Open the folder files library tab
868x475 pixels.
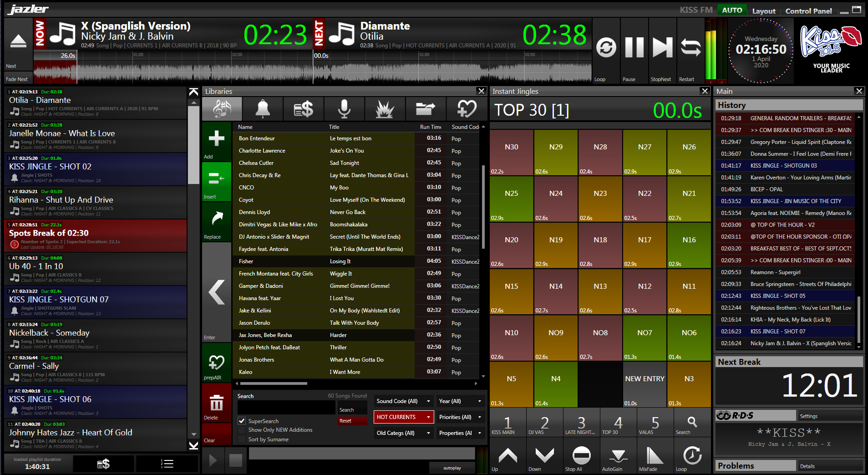[x=426, y=109]
